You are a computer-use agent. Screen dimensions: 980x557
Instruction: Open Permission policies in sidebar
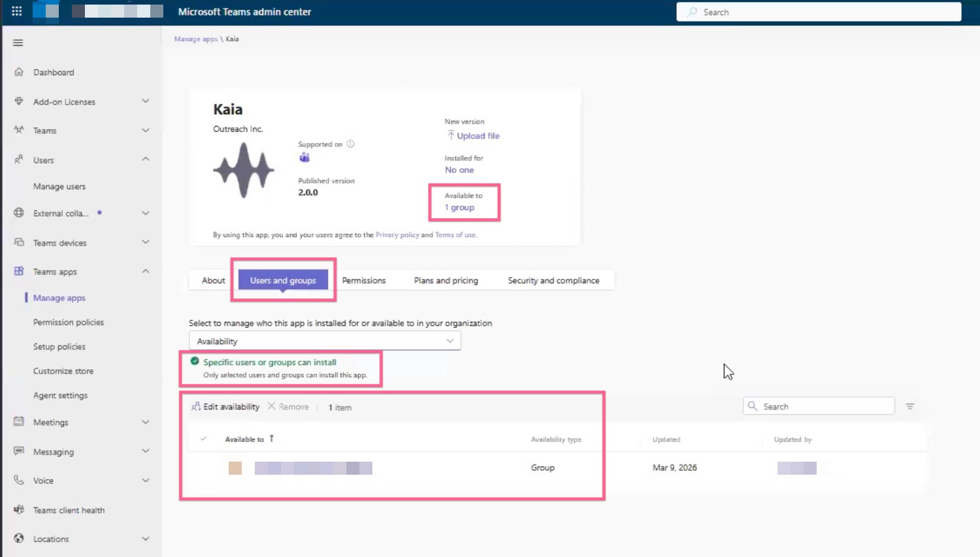(69, 322)
